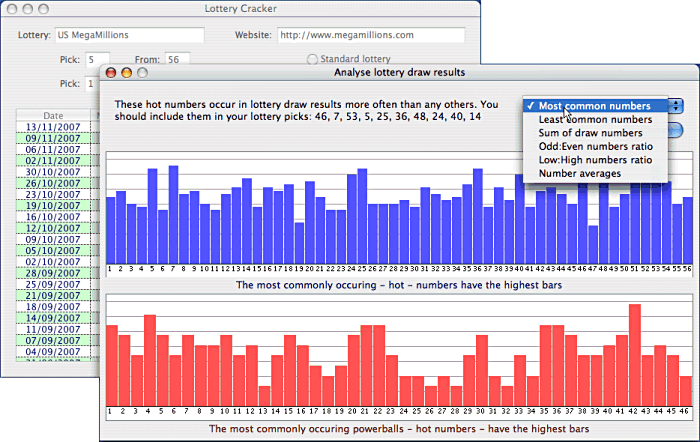The width and height of the screenshot is (700, 442).
Task: Click the analysis type popup arrows
Action: pos(677,106)
